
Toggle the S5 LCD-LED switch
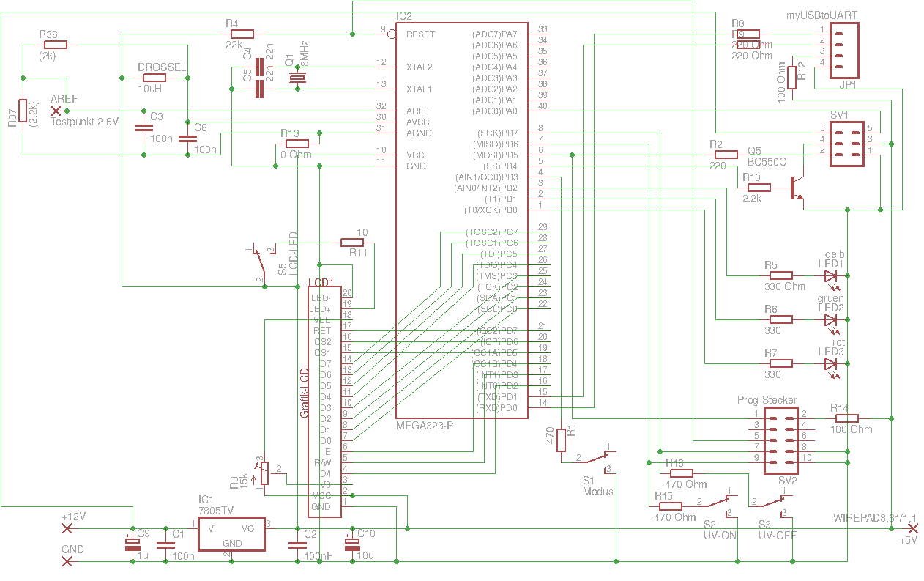[260, 264]
